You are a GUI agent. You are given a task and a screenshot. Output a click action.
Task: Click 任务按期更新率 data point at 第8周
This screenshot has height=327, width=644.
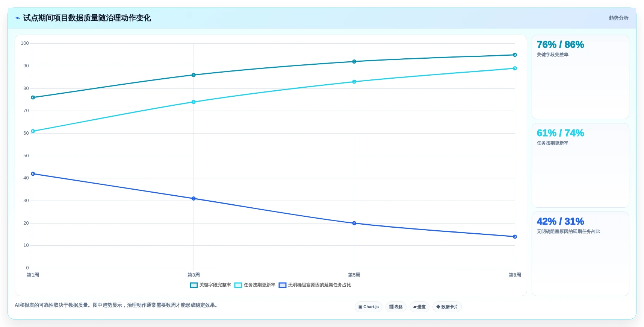[515, 68]
